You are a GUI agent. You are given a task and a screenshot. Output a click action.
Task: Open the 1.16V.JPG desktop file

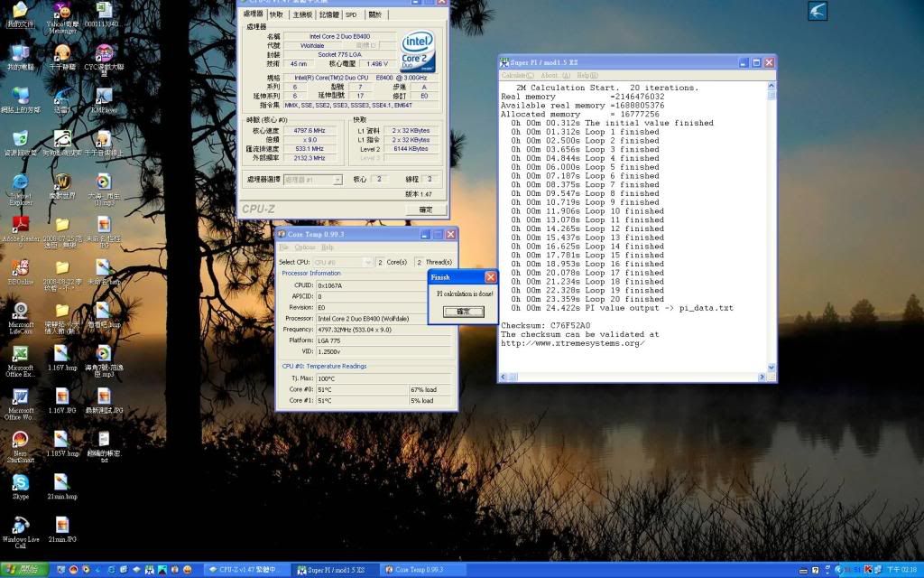pos(62,399)
